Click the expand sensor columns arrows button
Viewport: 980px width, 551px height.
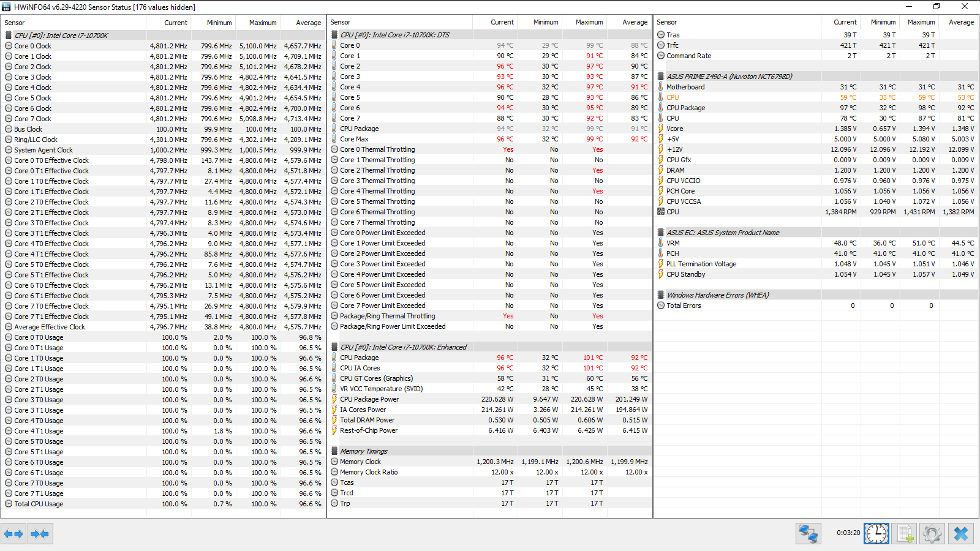click(x=13, y=534)
